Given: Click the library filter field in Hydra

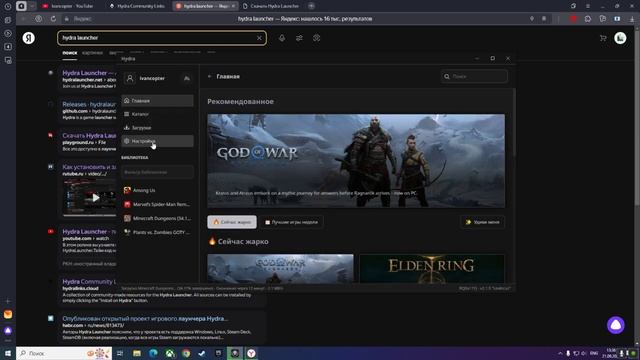Looking at the screenshot, I should click(157, 172).
